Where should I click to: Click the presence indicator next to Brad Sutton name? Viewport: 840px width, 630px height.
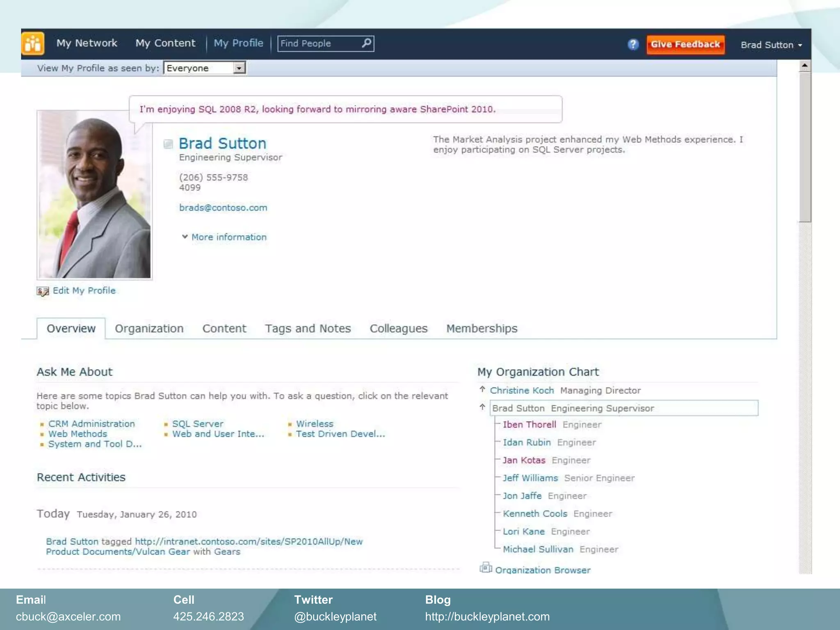pyautogui.click(x=168, y=144)
